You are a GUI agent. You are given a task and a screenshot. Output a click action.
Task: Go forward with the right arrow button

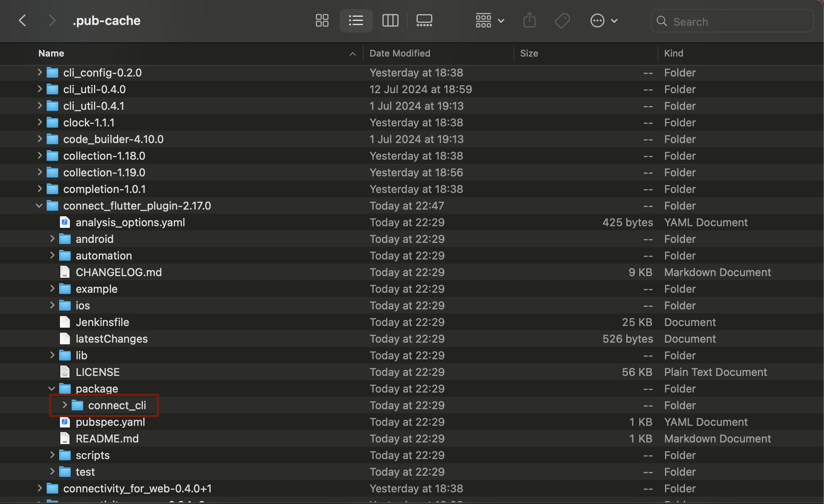52,20
